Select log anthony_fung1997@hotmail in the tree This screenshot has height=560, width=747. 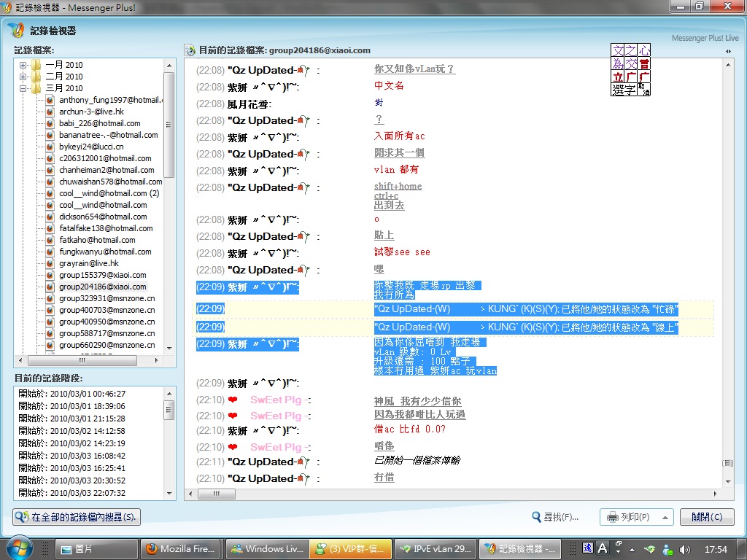tap(109, 100)
